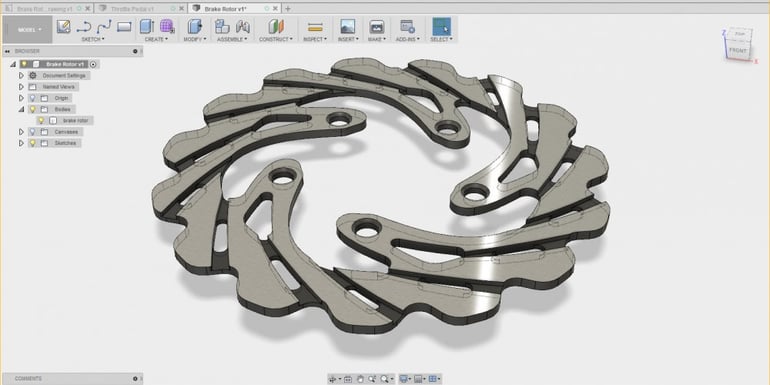Open the ASSEMBLE menu
The width and height of the screenshot is (770, 385).
tap(232, 39)
